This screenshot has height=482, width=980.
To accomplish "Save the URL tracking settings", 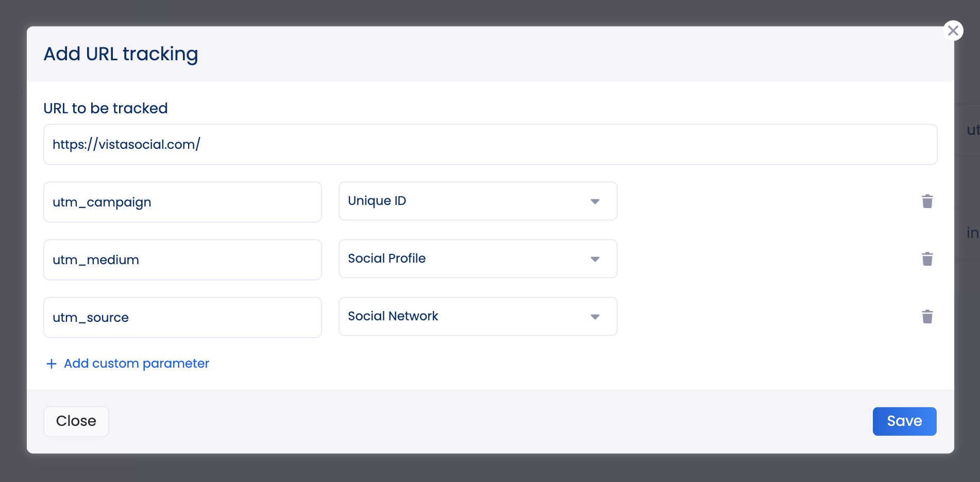I will pos(904,421).
